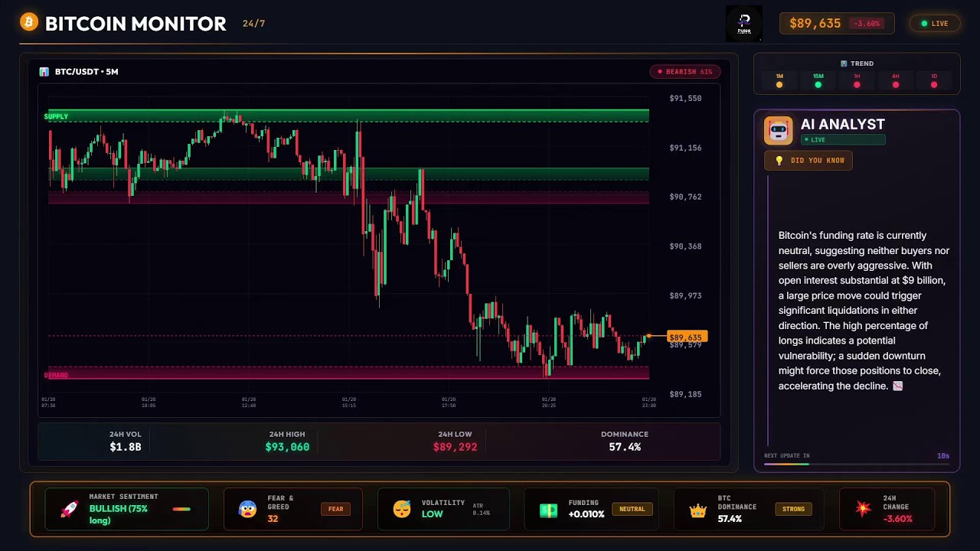980x551 pixels.
Task: Click the orange Bitcoin logo icon
Action: [x=29, y=22]
